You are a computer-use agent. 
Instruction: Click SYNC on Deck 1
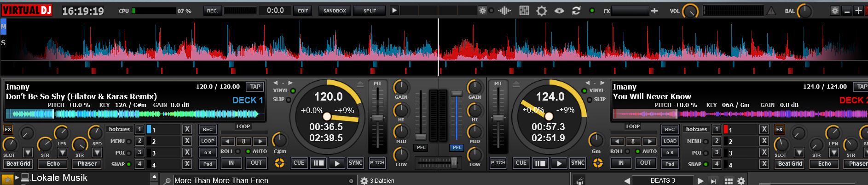coord(355,163)
